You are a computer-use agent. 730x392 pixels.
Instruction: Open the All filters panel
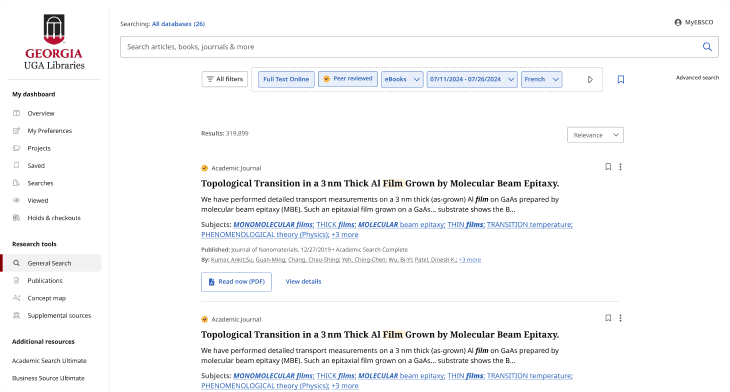click(x=224, y=79)
